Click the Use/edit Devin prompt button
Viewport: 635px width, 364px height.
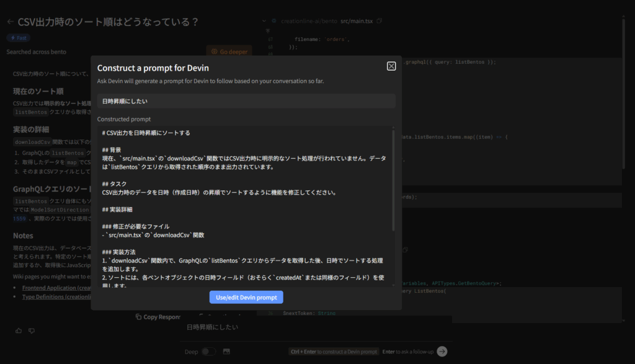coord(246,298)
